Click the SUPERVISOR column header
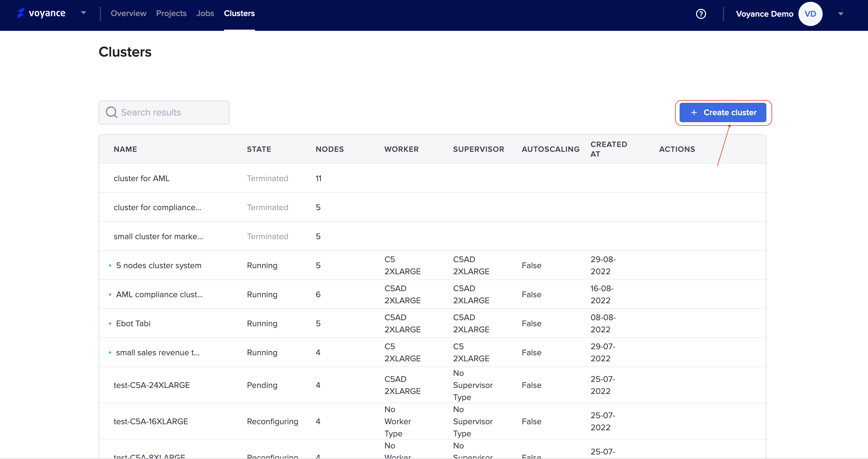The height and width of the screenshot is (459, 868). [478, 149]
